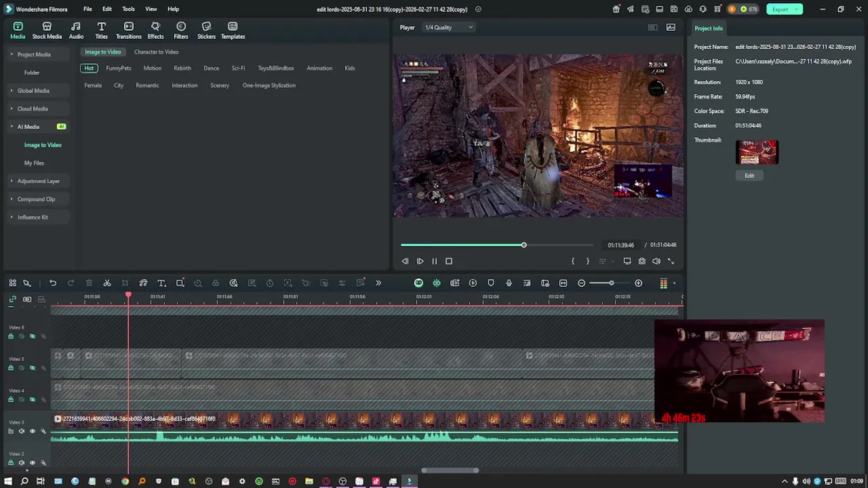Toggle the auto ripple link icon
Viewport: 868px width, 488px height.
[12, 299]
